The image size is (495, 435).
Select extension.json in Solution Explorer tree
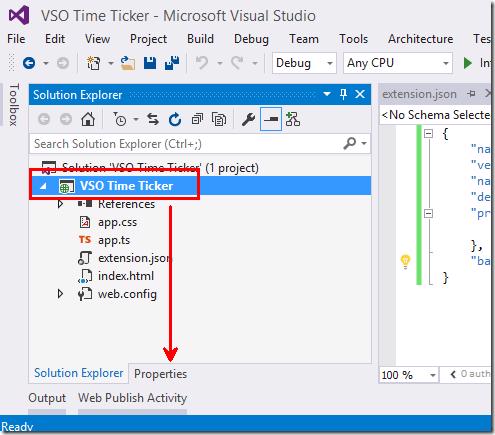tap(134, 258)
